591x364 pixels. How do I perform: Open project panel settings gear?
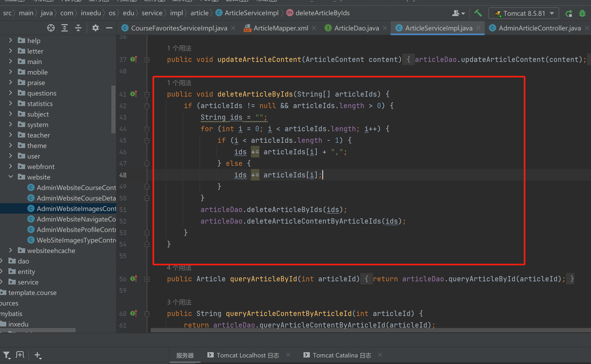(x=96, y=28)
